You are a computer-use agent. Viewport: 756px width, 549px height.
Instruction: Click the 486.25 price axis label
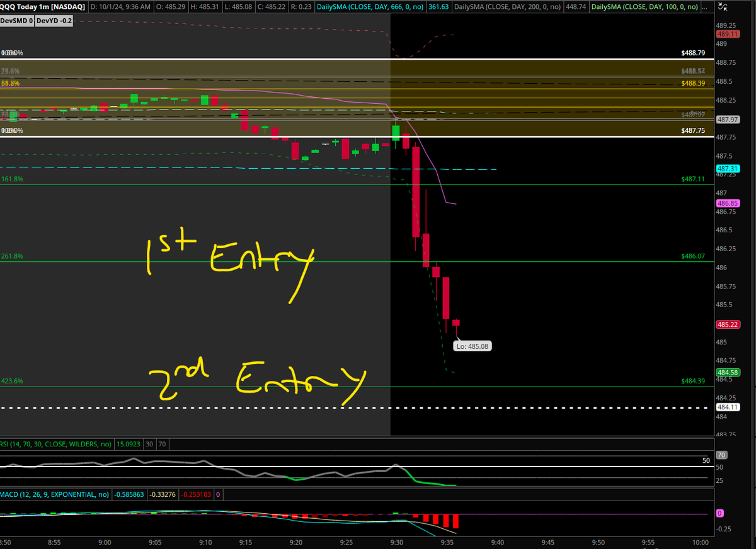point(727,249)
